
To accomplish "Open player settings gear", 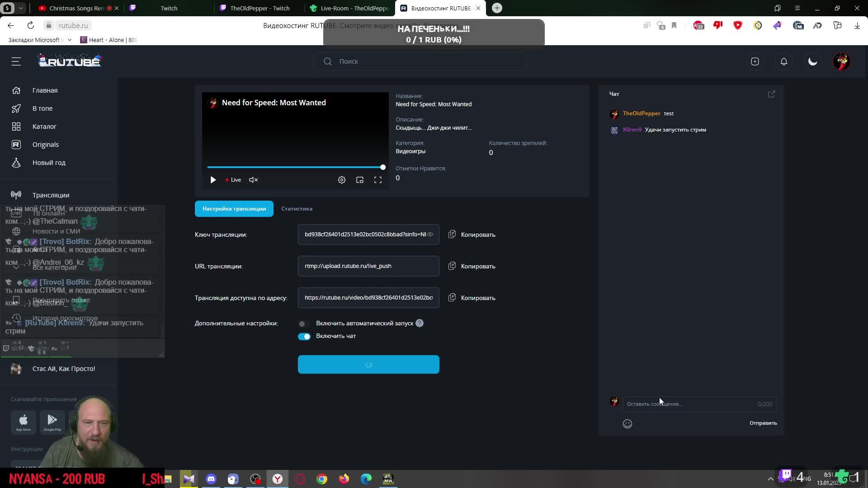I will [x=342, y=180].
